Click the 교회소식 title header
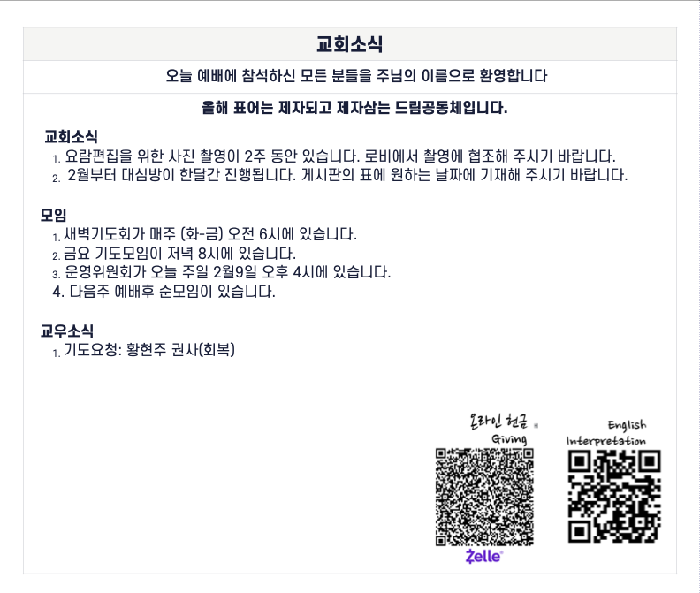This screenshot has width=700, height=593. 349,44
